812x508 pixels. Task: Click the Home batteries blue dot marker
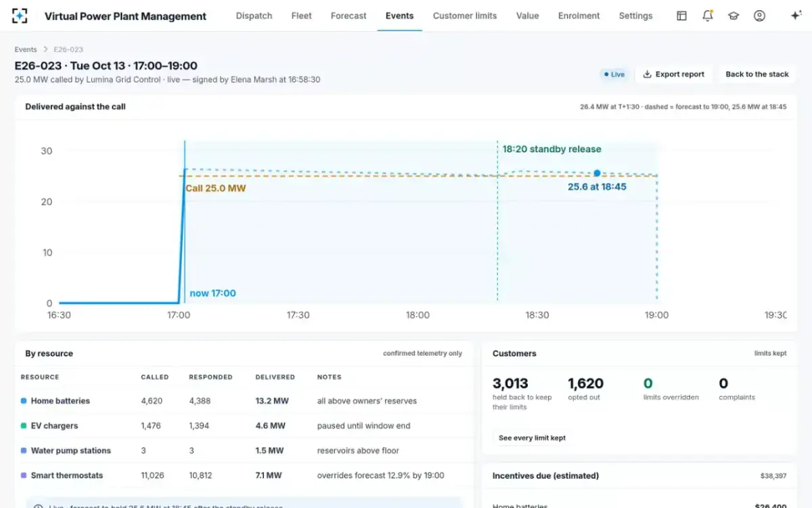pyautogui.click(x=24, y=401)
